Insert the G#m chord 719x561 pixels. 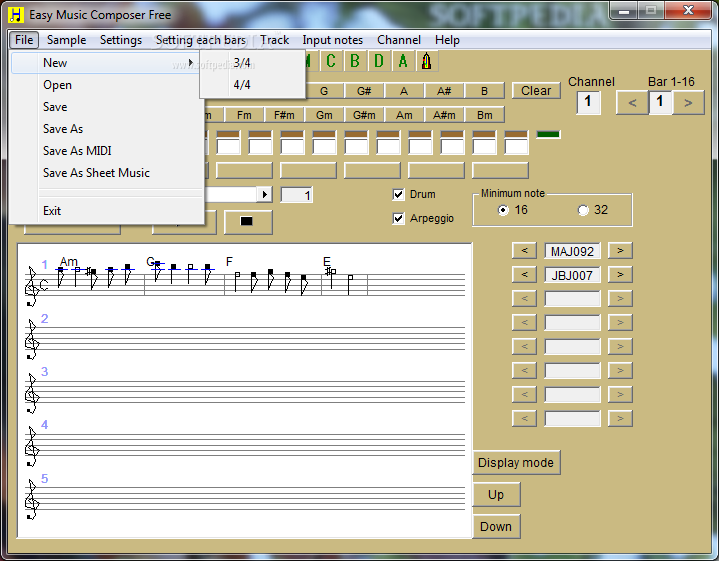(x=364, y=115)
